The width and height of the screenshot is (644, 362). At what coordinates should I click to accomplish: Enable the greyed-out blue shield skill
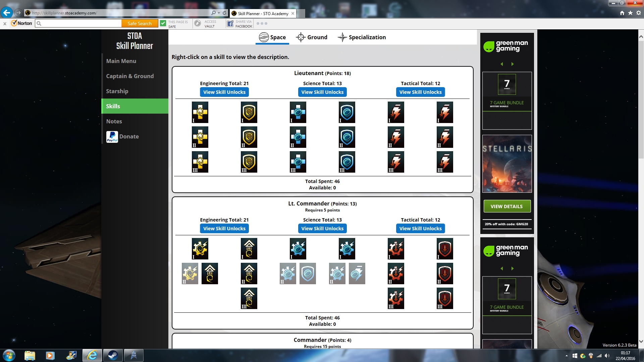308,274
